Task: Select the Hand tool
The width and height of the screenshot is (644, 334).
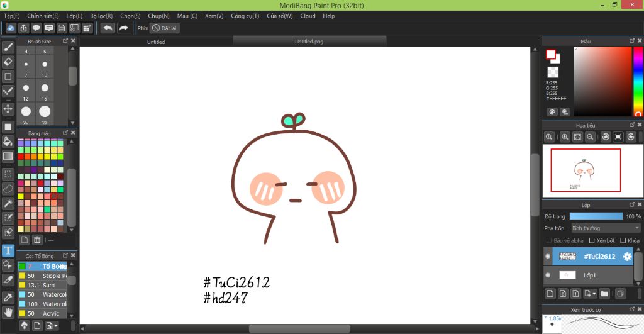Action: pyautogui.click(x=8, y=312)
